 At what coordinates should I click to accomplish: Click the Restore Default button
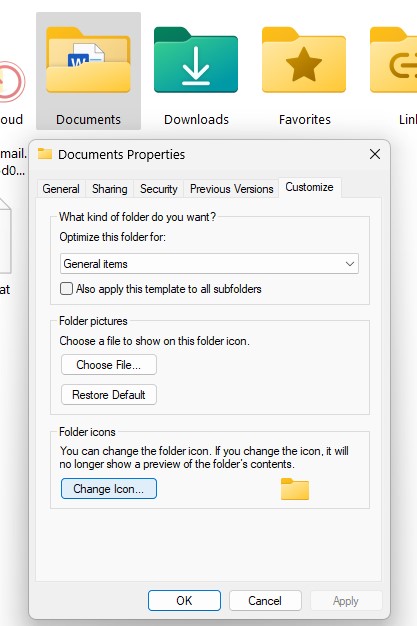pos(109,394)
